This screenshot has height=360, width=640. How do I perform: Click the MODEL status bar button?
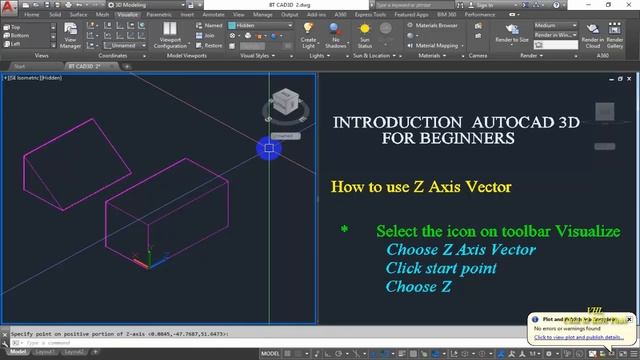(x=270, y=354)
